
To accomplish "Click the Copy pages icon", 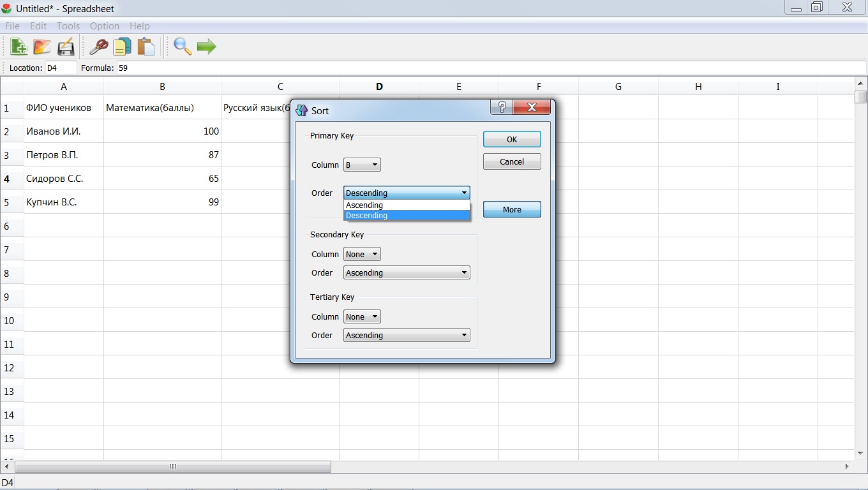I will 122,47.
